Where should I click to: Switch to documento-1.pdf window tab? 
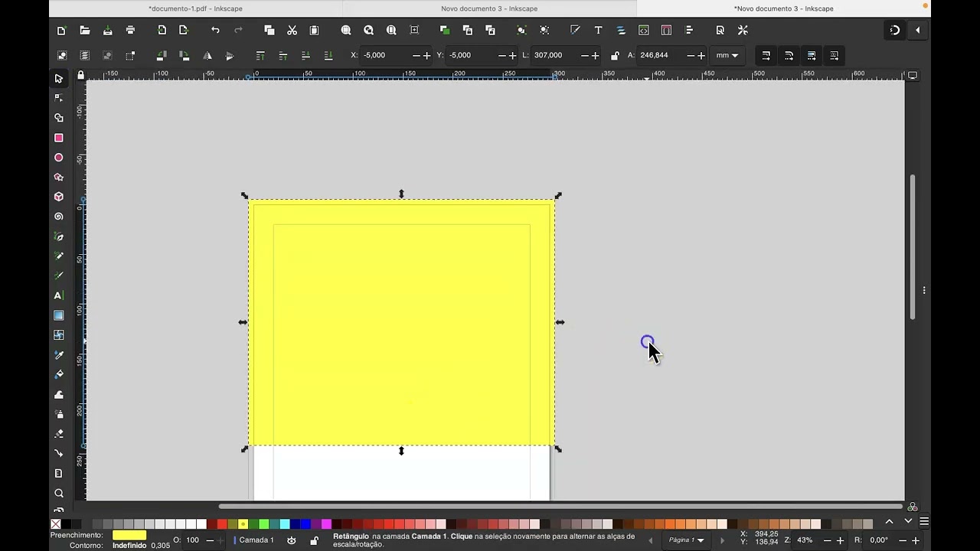[x=195, y=8]
